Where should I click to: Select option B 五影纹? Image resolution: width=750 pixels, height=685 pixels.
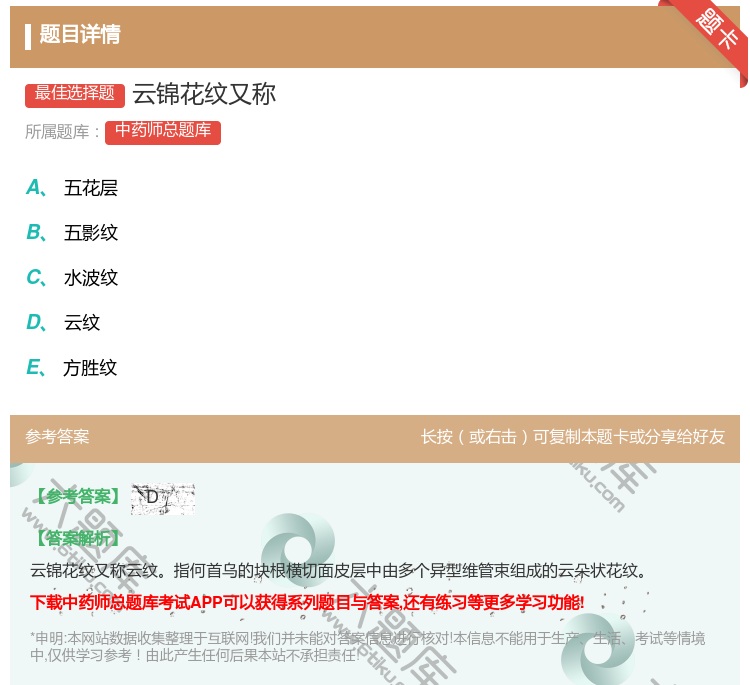coord(72,232)
